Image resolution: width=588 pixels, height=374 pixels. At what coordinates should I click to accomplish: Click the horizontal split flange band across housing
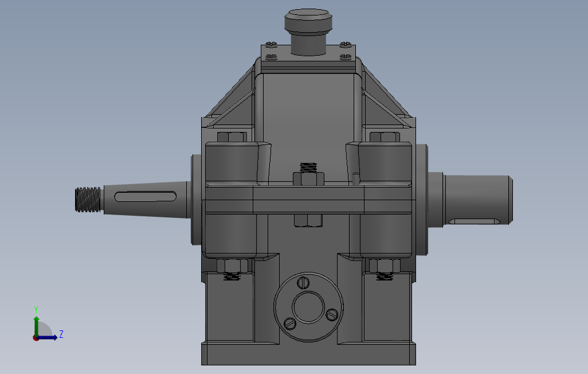click(309, 199)
